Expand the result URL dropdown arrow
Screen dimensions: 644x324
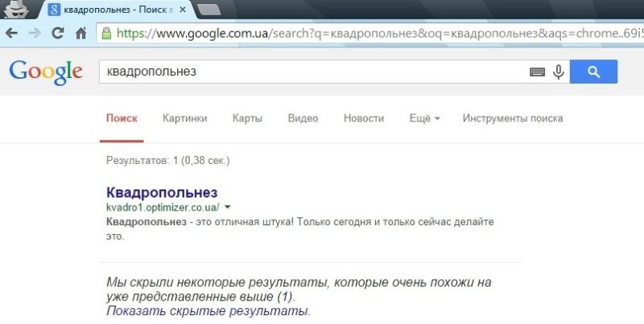click(x=228, y=207)
